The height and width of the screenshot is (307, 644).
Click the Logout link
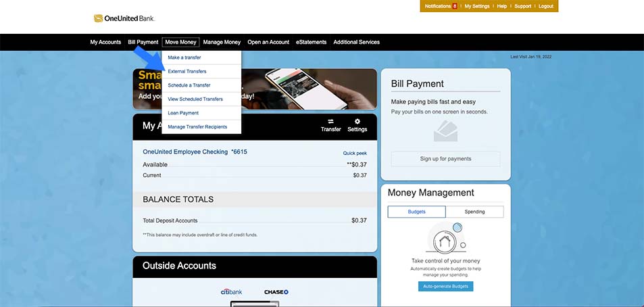546,6
